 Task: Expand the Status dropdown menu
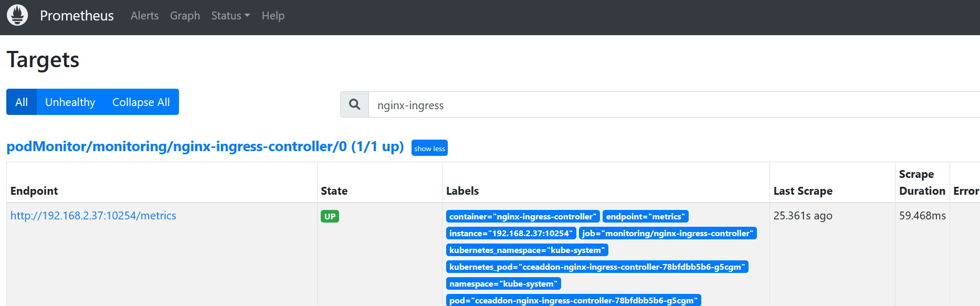[230, 16]
